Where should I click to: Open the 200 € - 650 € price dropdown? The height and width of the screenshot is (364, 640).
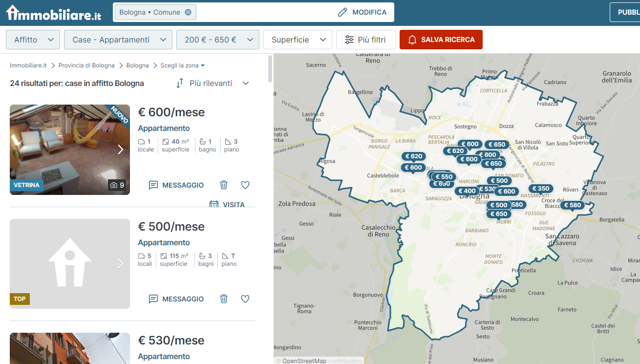218,40
